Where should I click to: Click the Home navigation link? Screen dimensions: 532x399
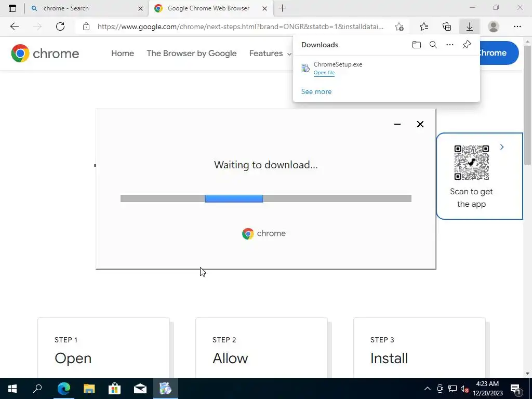click(123, 54)
